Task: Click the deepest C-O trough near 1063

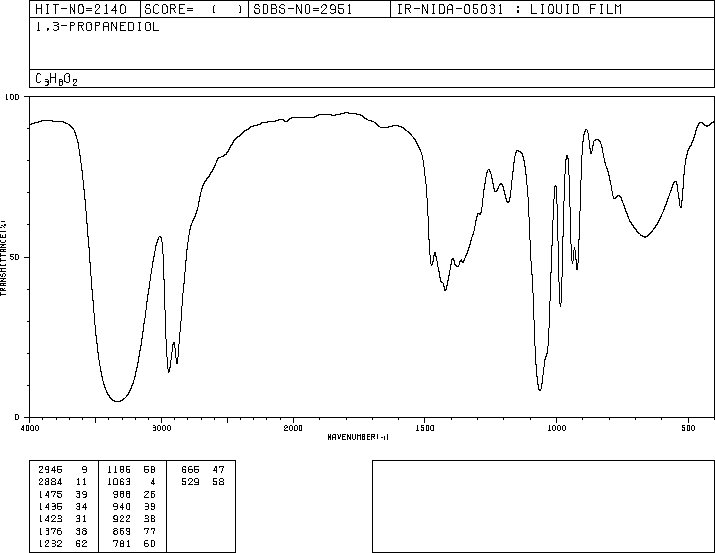Action: [x=540, y=390]
